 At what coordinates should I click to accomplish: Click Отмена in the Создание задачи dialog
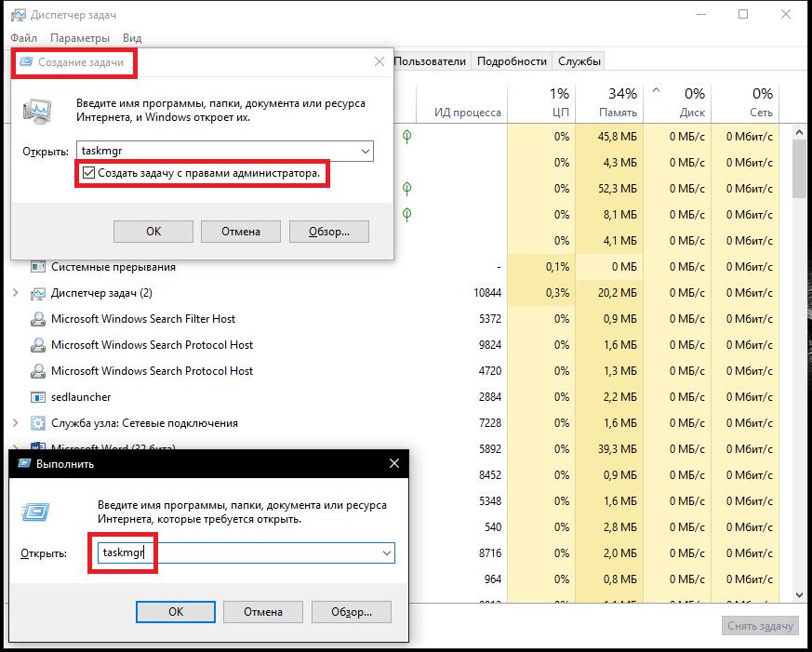[241, 232]
